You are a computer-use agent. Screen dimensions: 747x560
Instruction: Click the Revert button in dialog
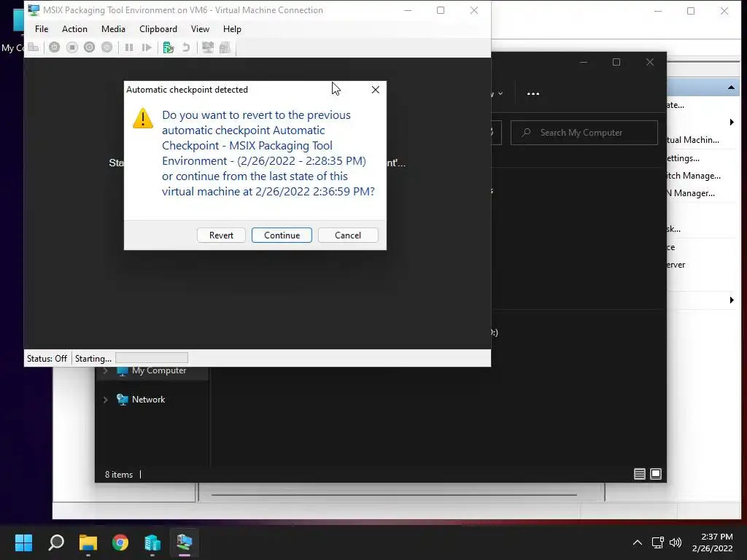point(221,236)
